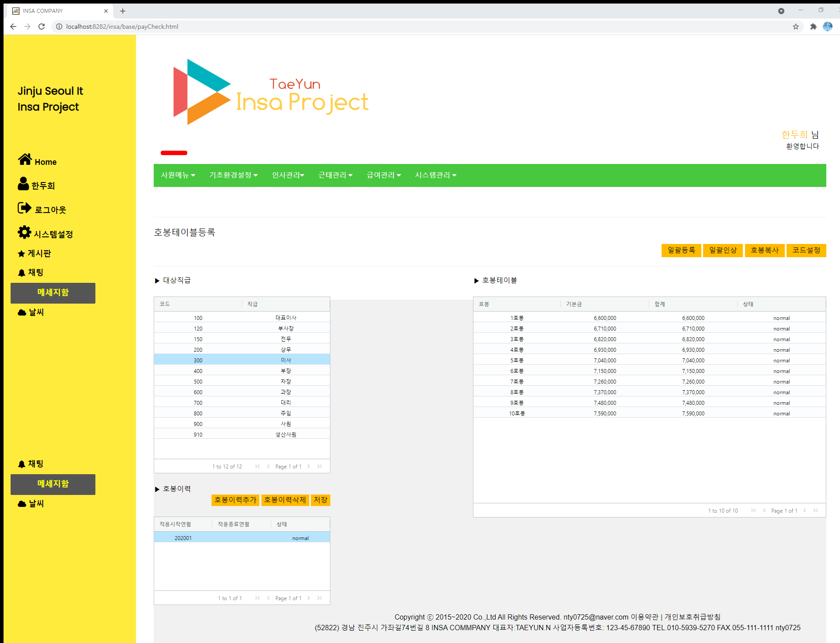
Task: Click the 저장 button
Action: tap(321, 500)
